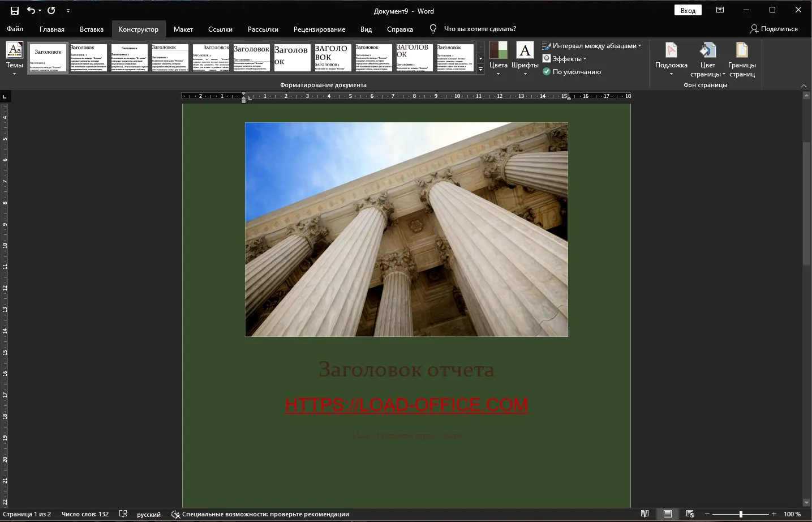Screen dimensions: 812x522
Task: Click the Undo arrow icon
Action: point(31,10)
